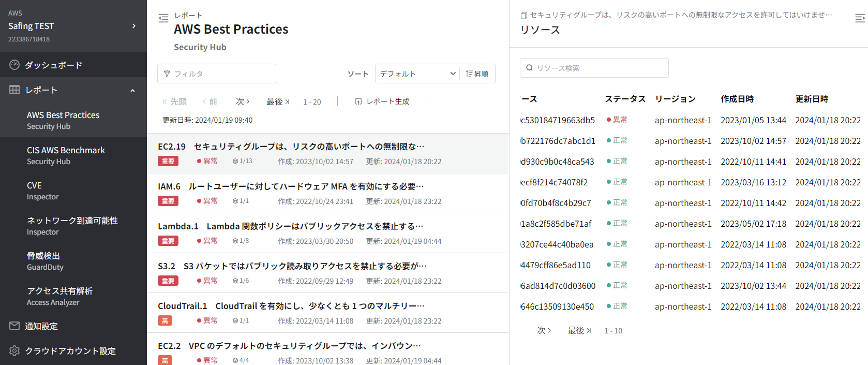Select AWS Best Practices report
Viewport: 868px width, 365px height.
tap(73, 120)
